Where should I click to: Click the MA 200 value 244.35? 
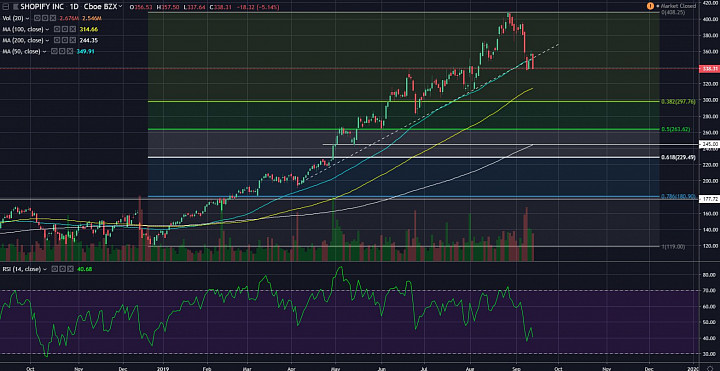90,40
